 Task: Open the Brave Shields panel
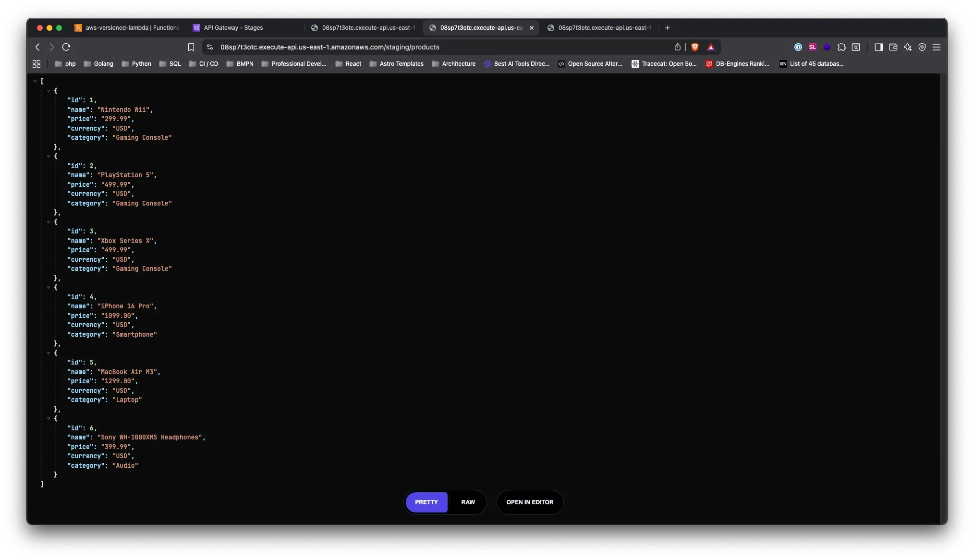[694, 47]
